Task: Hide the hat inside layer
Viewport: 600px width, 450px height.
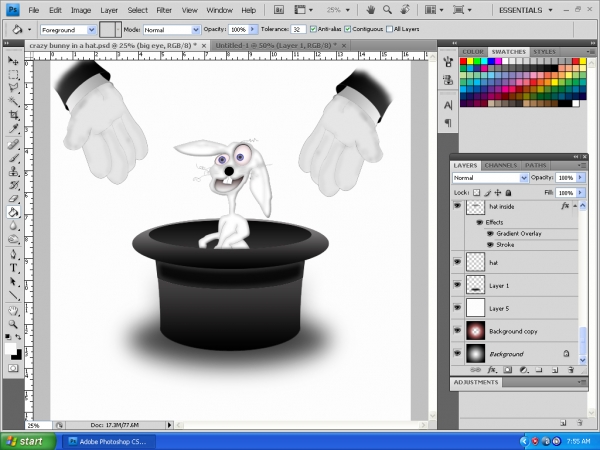Action: [457, 206]
